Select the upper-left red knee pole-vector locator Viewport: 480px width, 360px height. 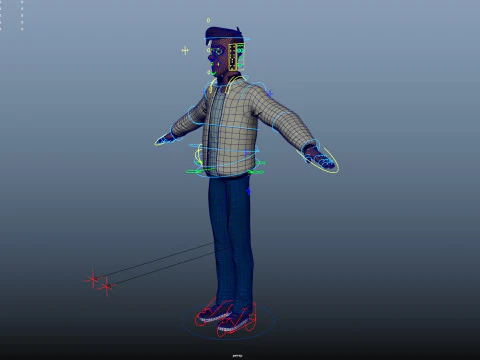(93, 279)
